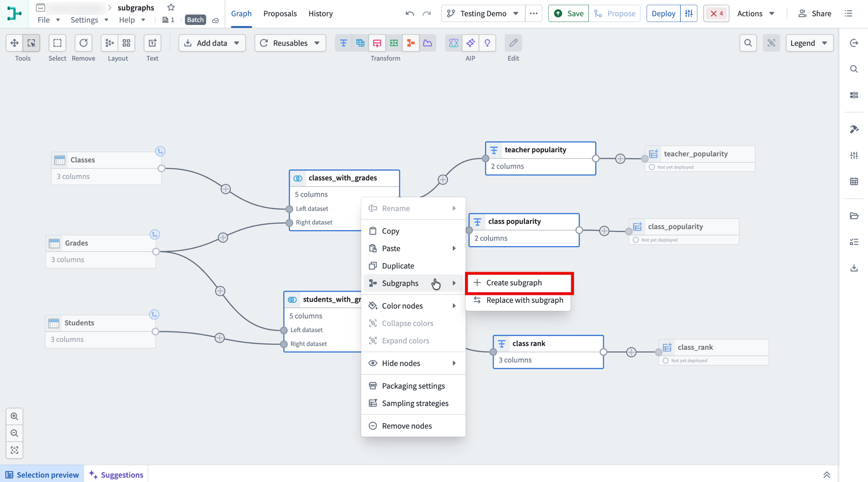Viewport: 868px width, 482px height.
Task: Open build settings sliders next to Deploy
Action: point(689,14)
